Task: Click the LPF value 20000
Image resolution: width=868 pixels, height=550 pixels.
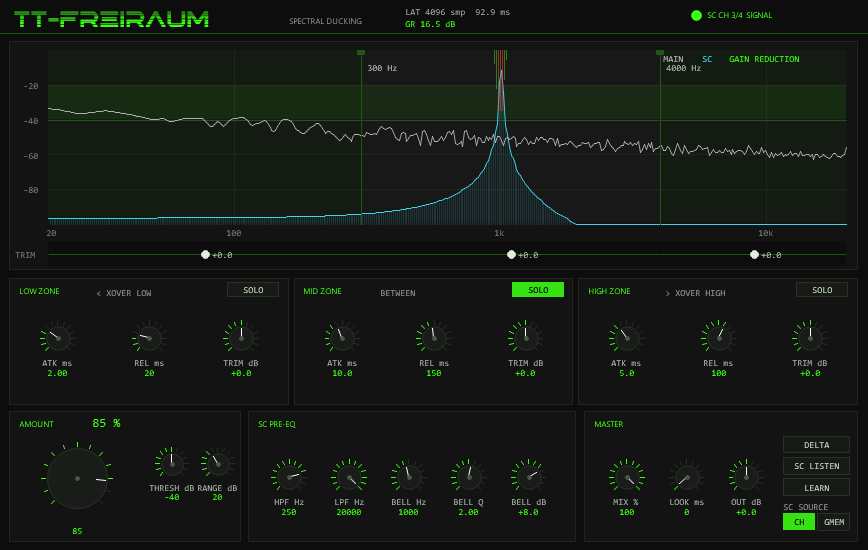Action: click(x=349, y=512)
